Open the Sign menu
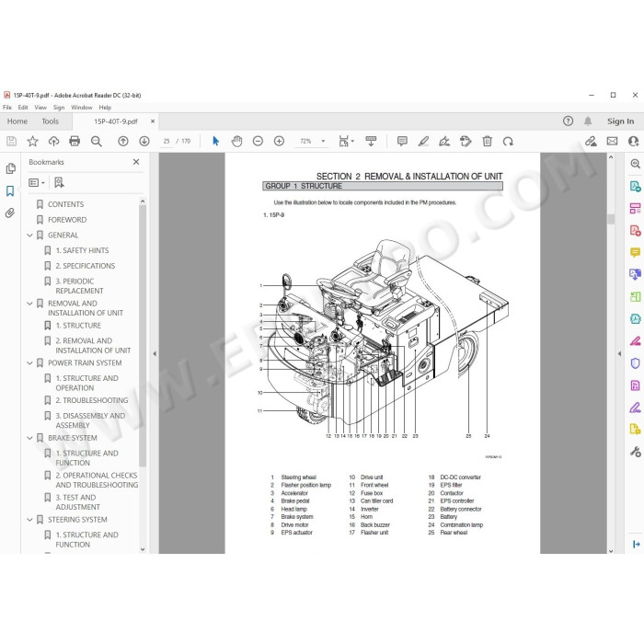The image size is (644, 644). [x=59, y=108]
